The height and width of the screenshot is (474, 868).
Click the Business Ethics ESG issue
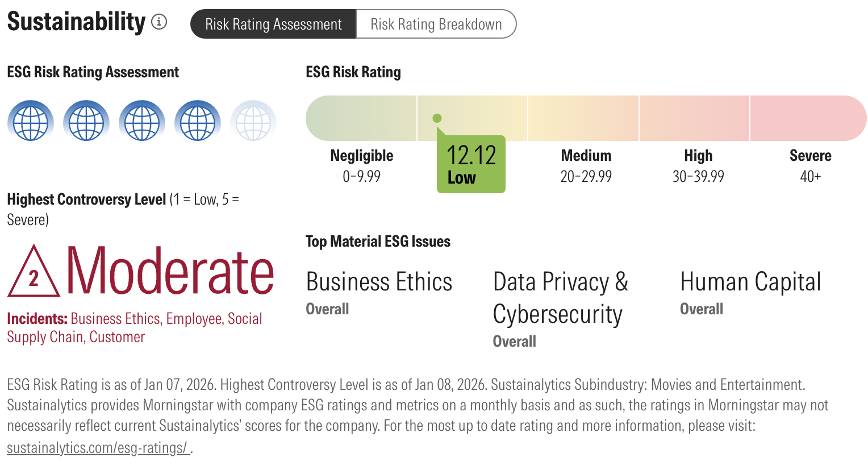tap(379, 282)
